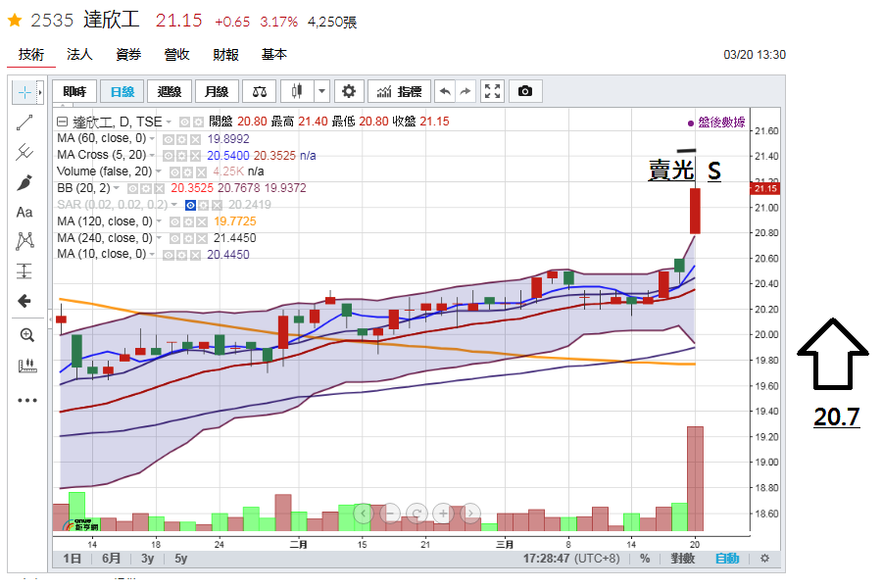Set range to 6月
The width and height of the screenshot is (882, 588).
tap(112, 559)
